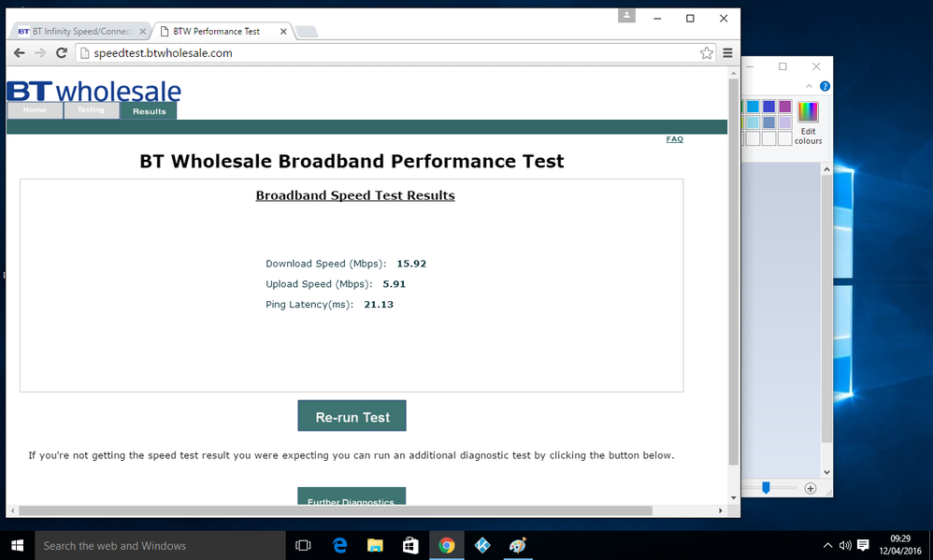Pick the blue-grey swatch in Paint palette
This screenshot has width=933, height=560.
768,122
